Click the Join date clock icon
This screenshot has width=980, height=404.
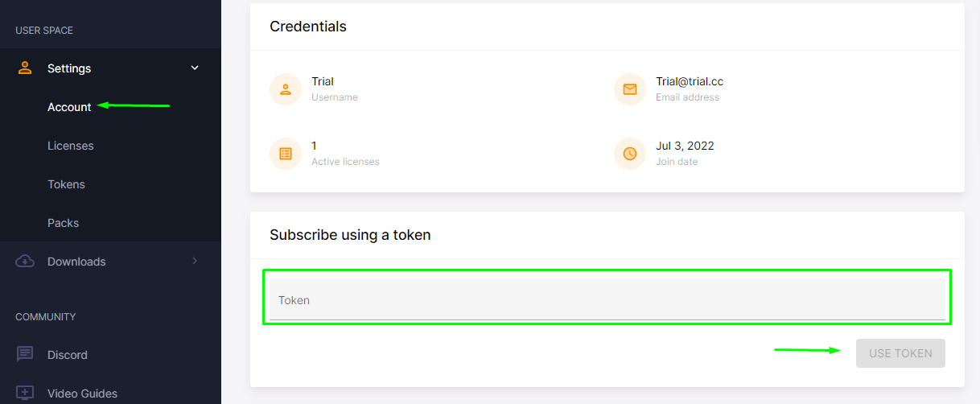point(630,154)
